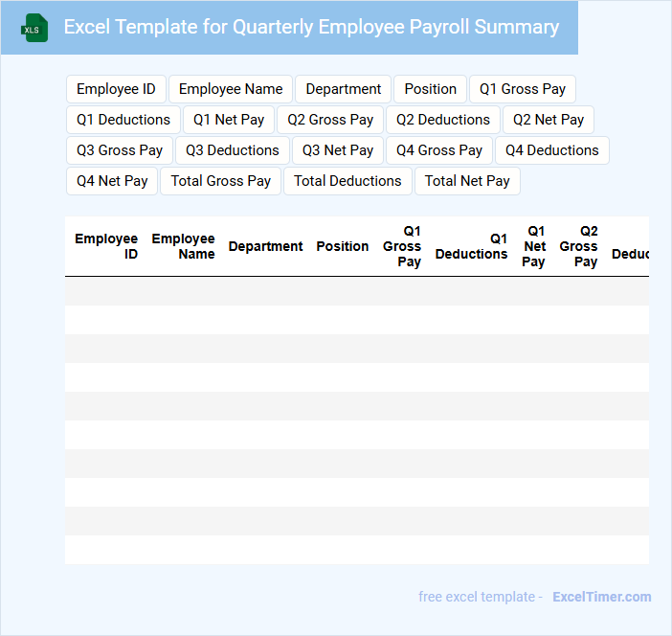The image size is (672, 636).
Task: Click the Department tag
Action: click(344, 89)
